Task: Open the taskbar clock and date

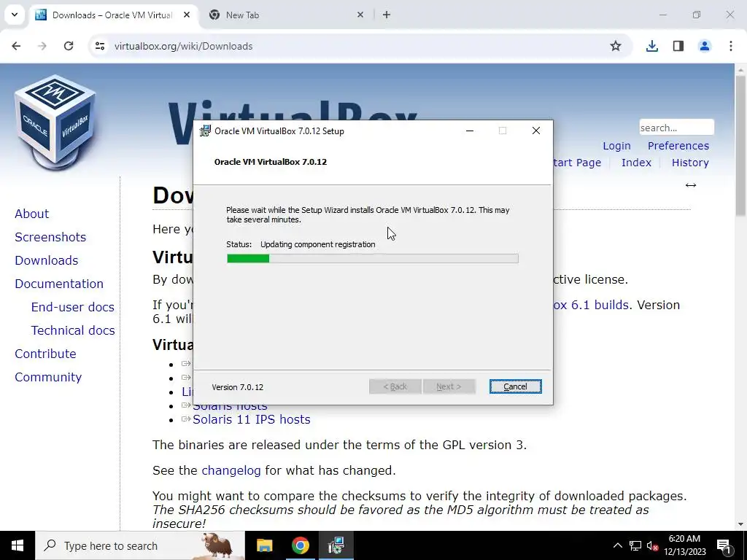Action: [x=684, y=545]
